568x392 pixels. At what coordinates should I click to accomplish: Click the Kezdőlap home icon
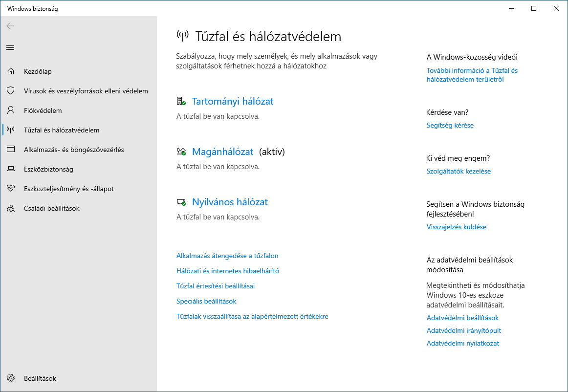point(11,71)
